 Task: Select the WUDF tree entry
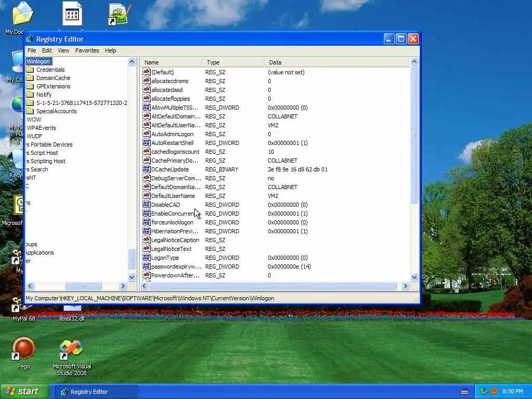coord(35,136)
